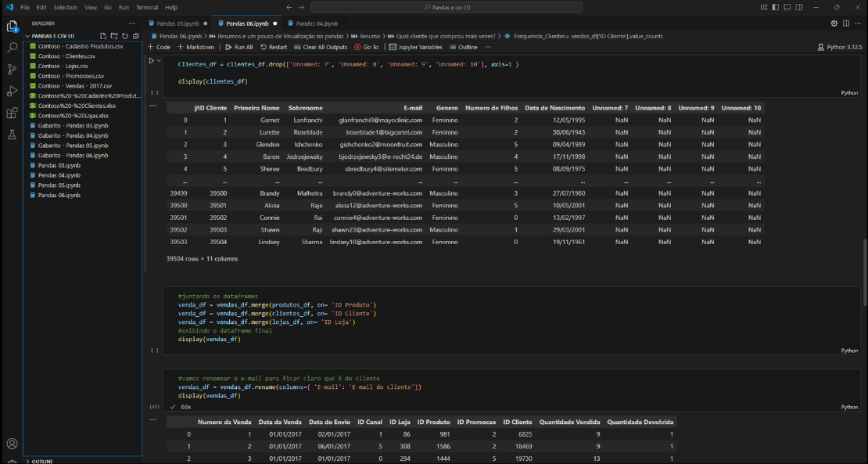Click Run All in the notebook toolbar
This screenshot has width=868, height=464.
click(x=239, y=47)
